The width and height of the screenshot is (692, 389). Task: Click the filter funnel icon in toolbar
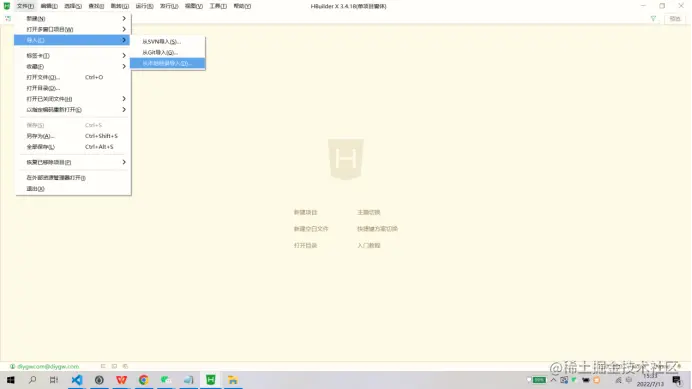pos(653,19)
